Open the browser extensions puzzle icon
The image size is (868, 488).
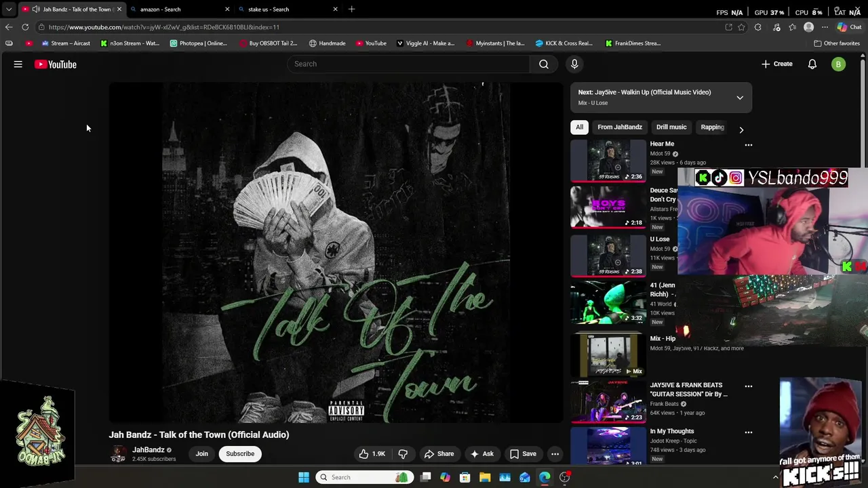[x=758, y=27]
